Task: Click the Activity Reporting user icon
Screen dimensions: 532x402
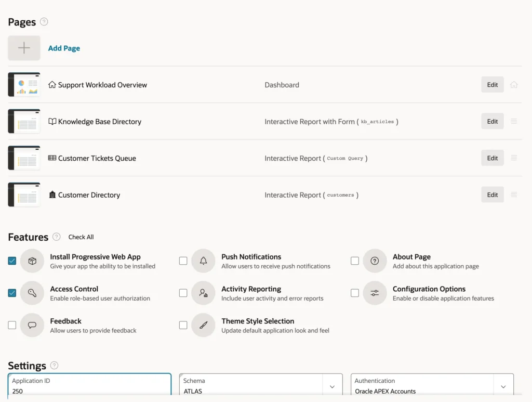Action: [203, 293]
